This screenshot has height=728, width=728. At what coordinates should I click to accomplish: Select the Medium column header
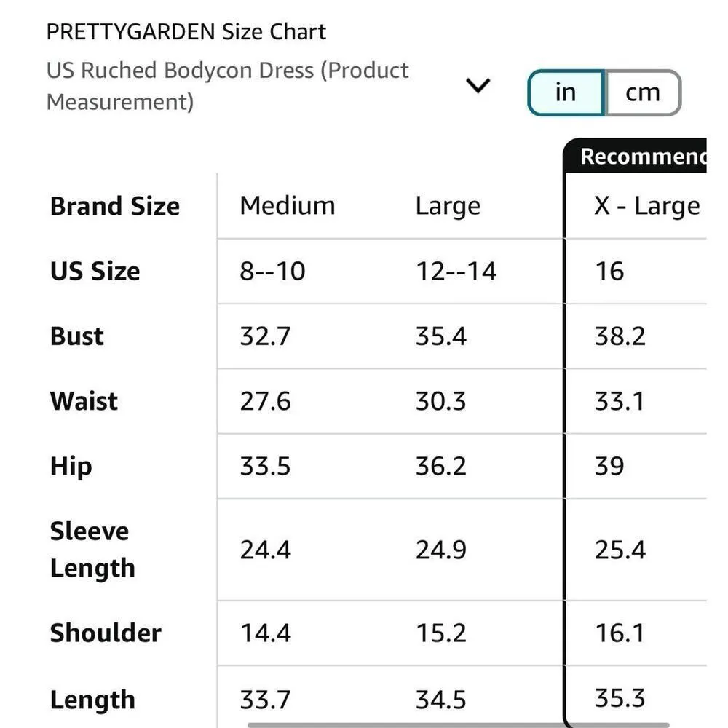[287, 206]
